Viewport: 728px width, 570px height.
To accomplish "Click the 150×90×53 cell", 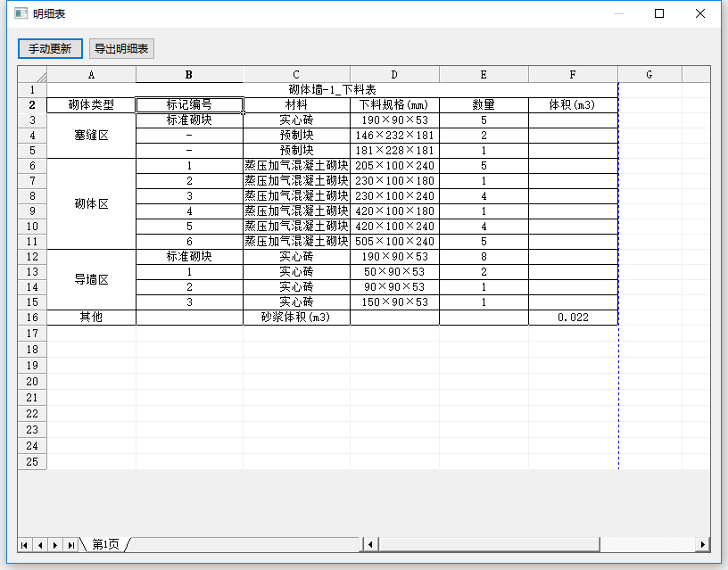I will click(x=394, y=302).
